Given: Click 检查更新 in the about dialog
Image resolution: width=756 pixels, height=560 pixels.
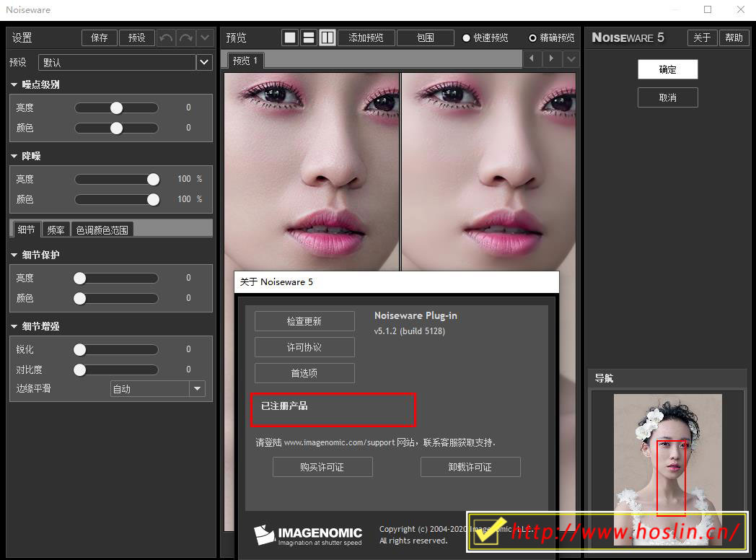Looking at the screenshot, I should coord(304,321).
